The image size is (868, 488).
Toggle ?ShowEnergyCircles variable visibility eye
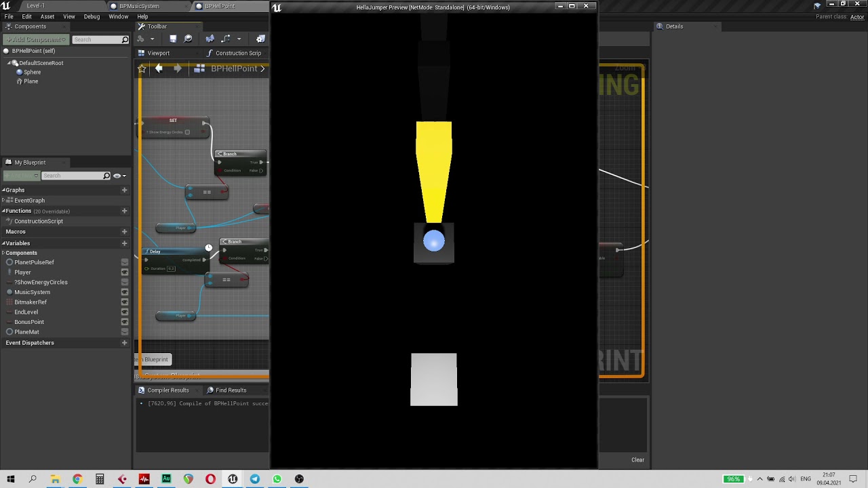125,282
